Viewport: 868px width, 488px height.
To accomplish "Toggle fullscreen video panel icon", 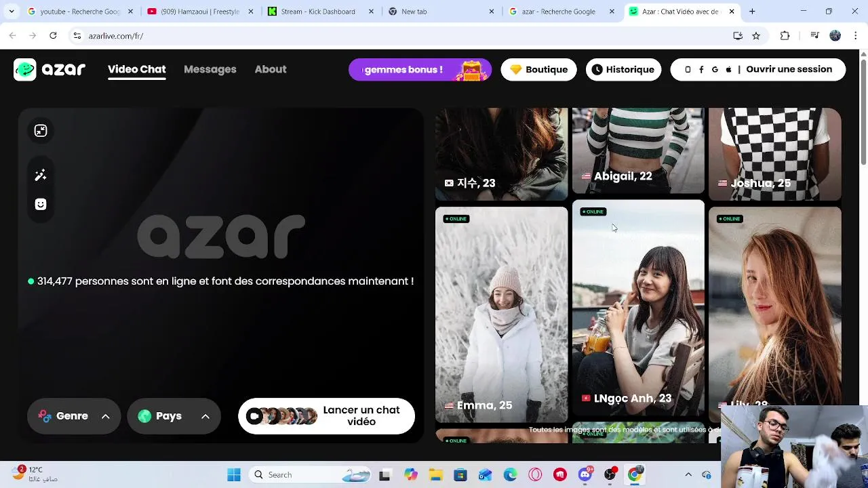I will [x=41, y=131].
